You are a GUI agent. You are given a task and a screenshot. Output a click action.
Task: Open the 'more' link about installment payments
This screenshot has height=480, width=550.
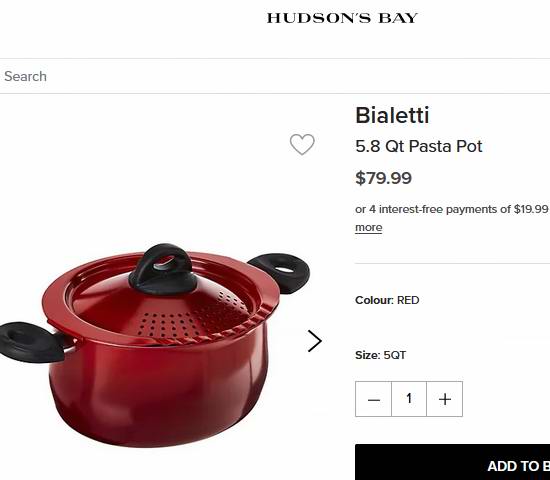[x=369, y=227]
